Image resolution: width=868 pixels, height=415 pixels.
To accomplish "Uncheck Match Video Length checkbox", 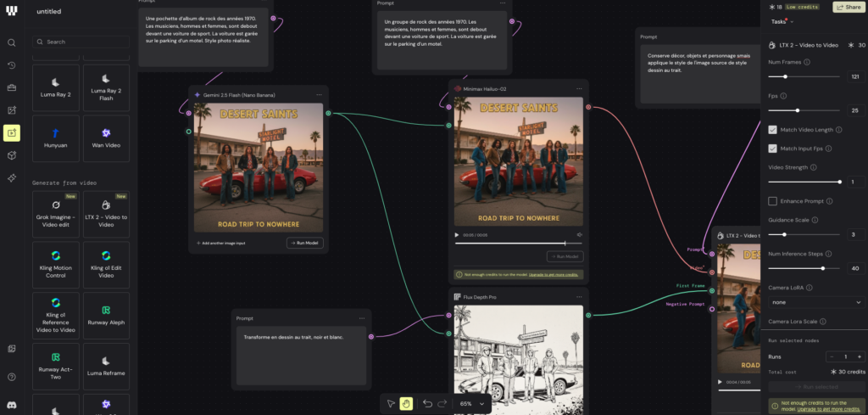I will coord(772,130).
